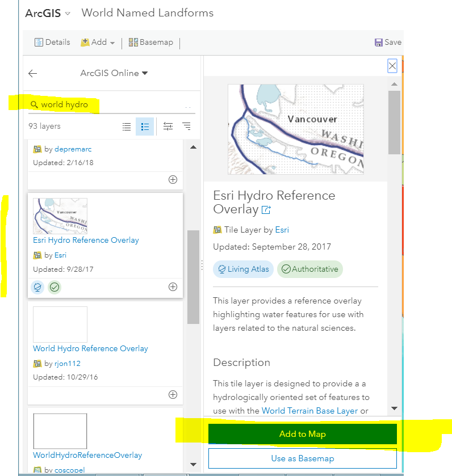
Task: Open the WorldHydroReferenceOverlay link
Action: point(87,456)
